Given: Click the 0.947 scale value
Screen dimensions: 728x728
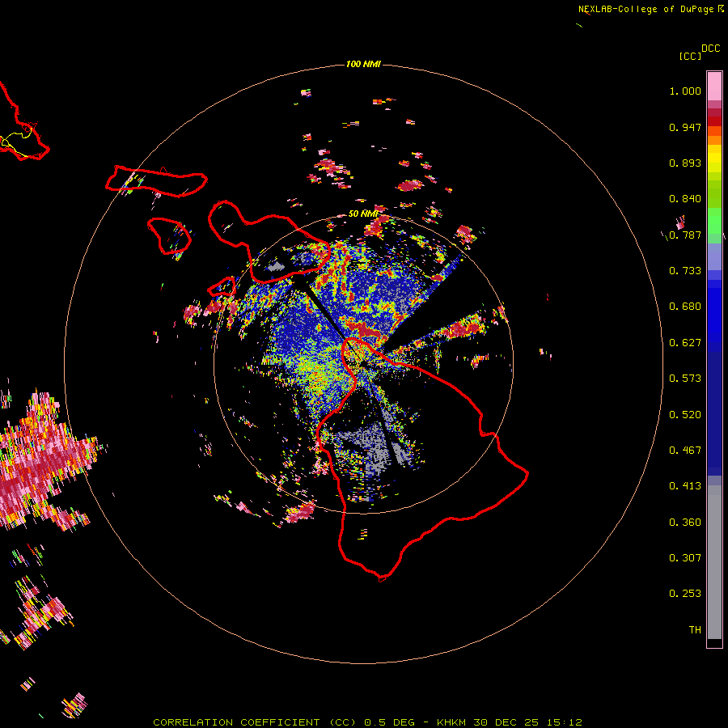Looking at the screenshot, I should pos(685,127).
